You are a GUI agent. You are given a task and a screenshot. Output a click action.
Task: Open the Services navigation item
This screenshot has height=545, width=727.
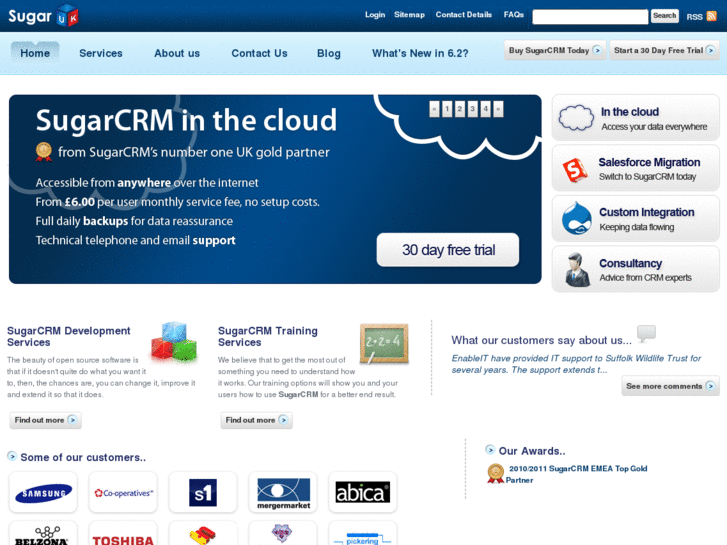tap(101, 53)
